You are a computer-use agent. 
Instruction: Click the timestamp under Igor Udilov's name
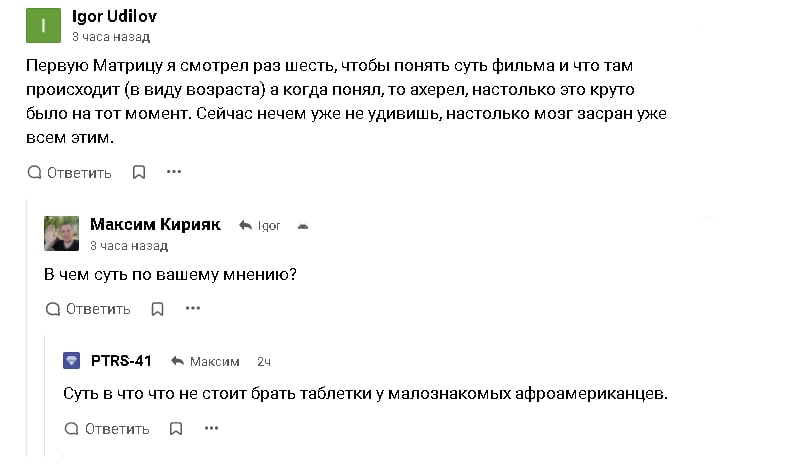pyautogui.click(x=111, y=37)
